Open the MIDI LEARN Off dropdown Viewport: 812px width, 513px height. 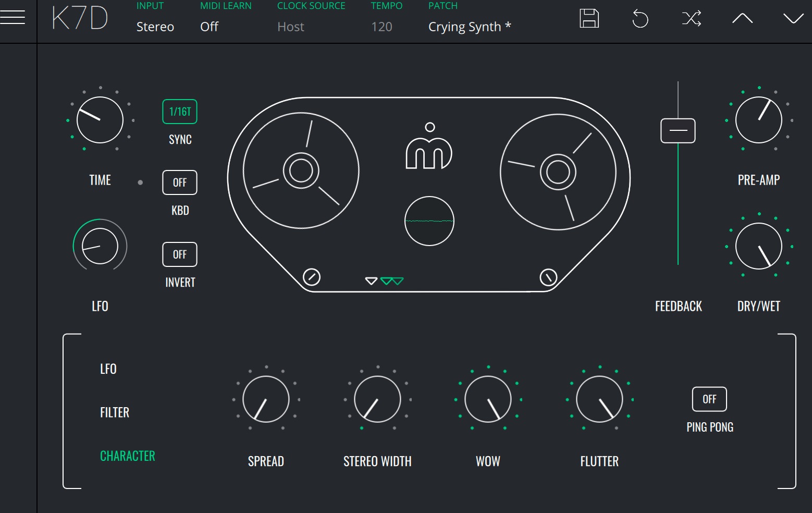(209, 27)
